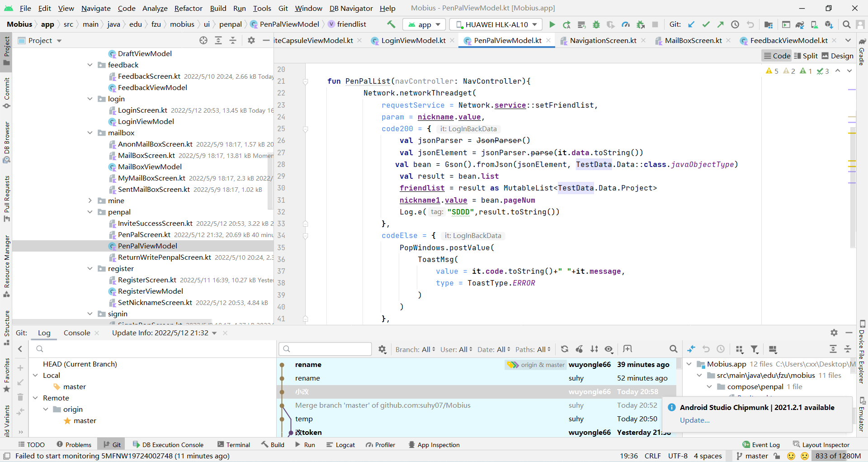This screenshot has width=868, height=462.
Task: Open the Refactor menu
Action: (x=188, y=8)
